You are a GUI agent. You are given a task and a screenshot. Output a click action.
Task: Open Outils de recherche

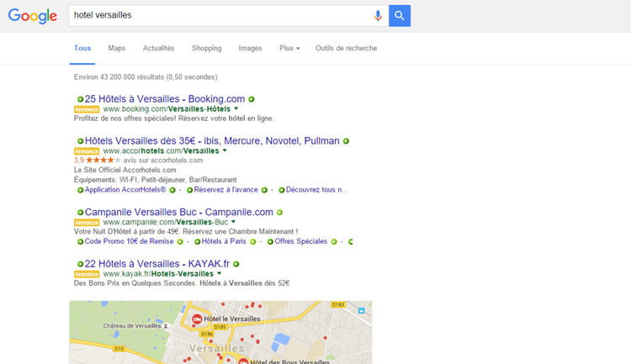tap(346, 49)
